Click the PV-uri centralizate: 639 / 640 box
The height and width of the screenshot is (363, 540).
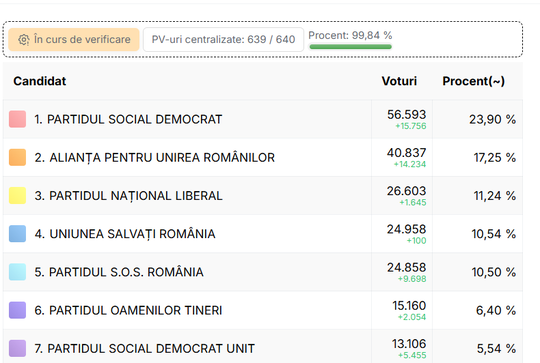pos(223,40)
